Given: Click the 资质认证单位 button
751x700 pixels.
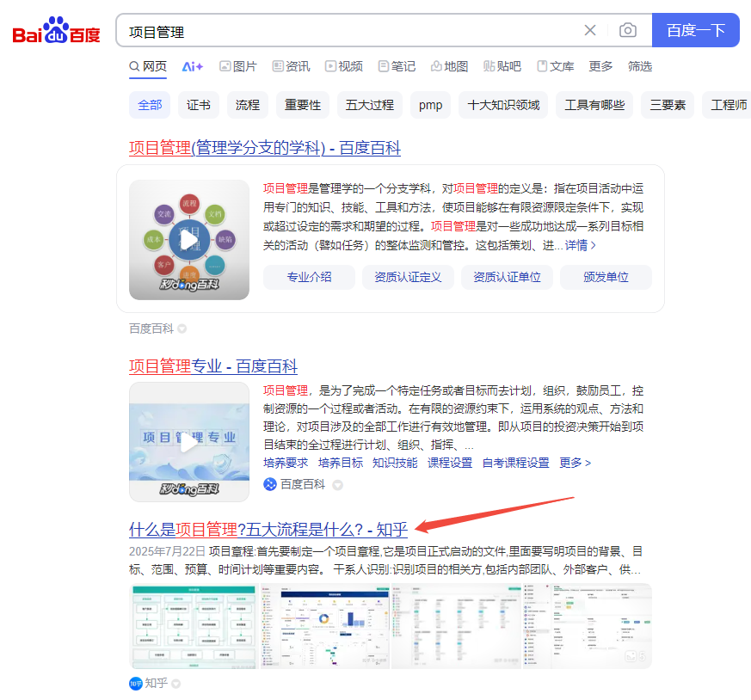Looking at the screenshot, I should coord(508,277).
